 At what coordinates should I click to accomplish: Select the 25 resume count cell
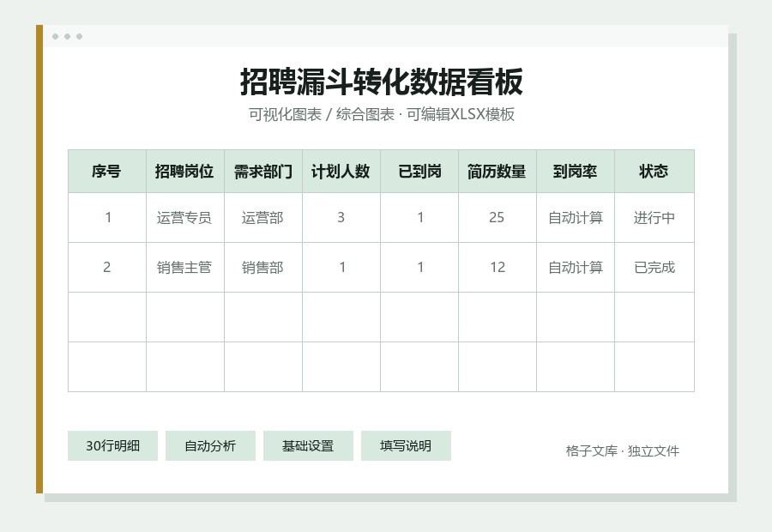click(x=498, y=218)
